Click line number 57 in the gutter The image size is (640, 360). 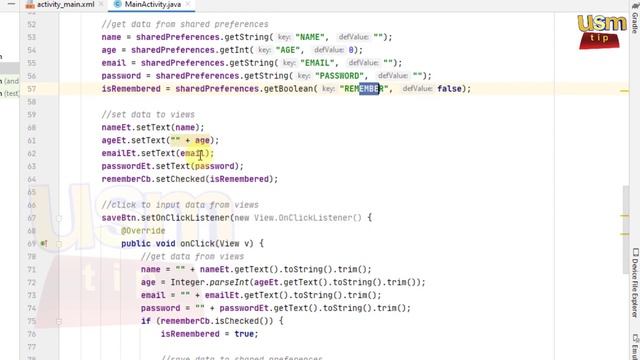coord(32,89)
